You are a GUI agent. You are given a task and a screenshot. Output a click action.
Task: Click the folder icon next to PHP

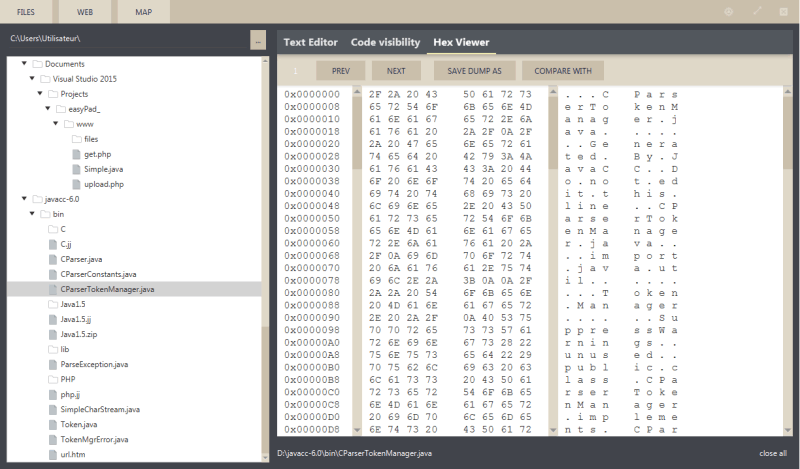coord(52,379)
